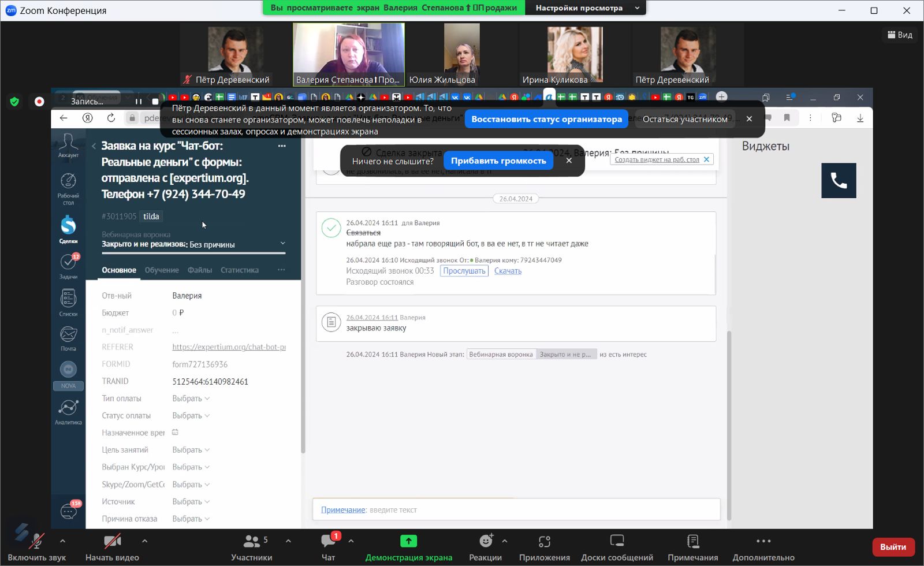
Task: Open audio options arrow next to Включить звук
Action: [62, 541]
